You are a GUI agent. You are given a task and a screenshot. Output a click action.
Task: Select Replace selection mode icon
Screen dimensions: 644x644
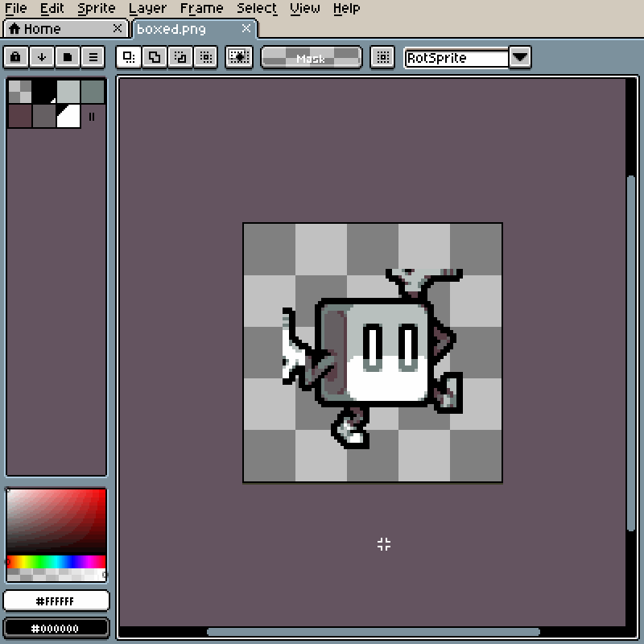[x=128, y=57]
